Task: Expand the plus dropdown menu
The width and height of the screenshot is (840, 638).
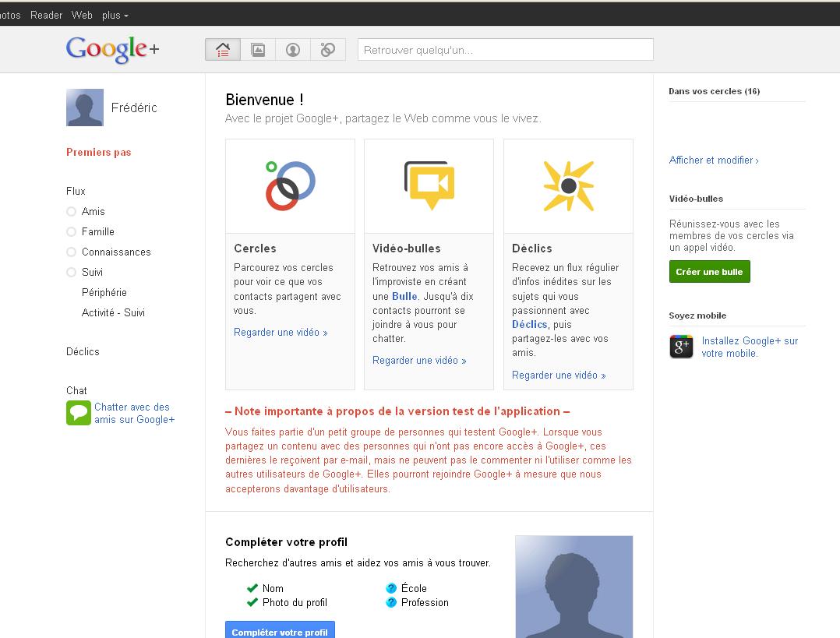Action: tap(115, 16)
